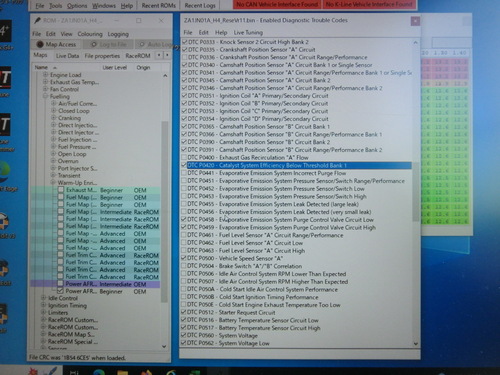Expand the Idle Control tree node
The image size is (500, 375).
pyautogui.click(x=43, y=298)
